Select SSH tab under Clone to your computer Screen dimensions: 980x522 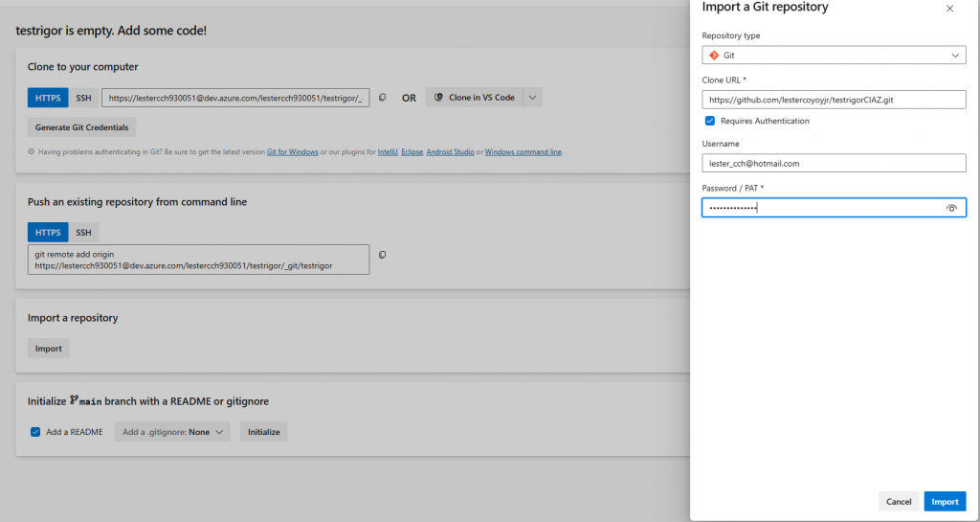click(84, 98)
